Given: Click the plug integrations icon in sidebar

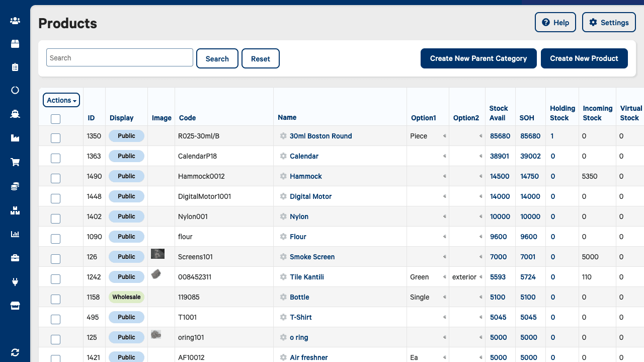Looking at the screenshot, I should tap(15, 282).
